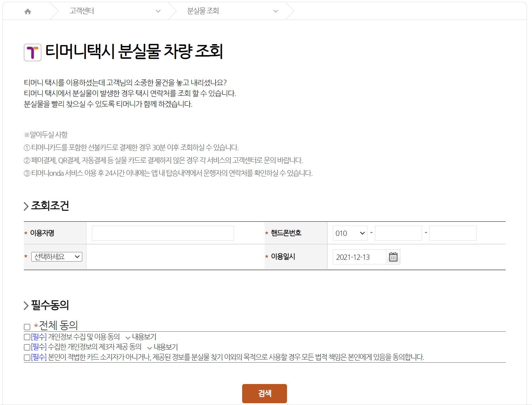Click the 이용일시 date field 2021-12-13
Screen dimensions: 532x405
pos(360,257)
